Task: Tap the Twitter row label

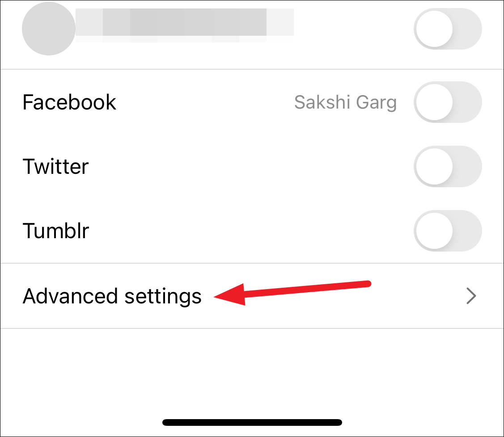Action: [55, 166]
